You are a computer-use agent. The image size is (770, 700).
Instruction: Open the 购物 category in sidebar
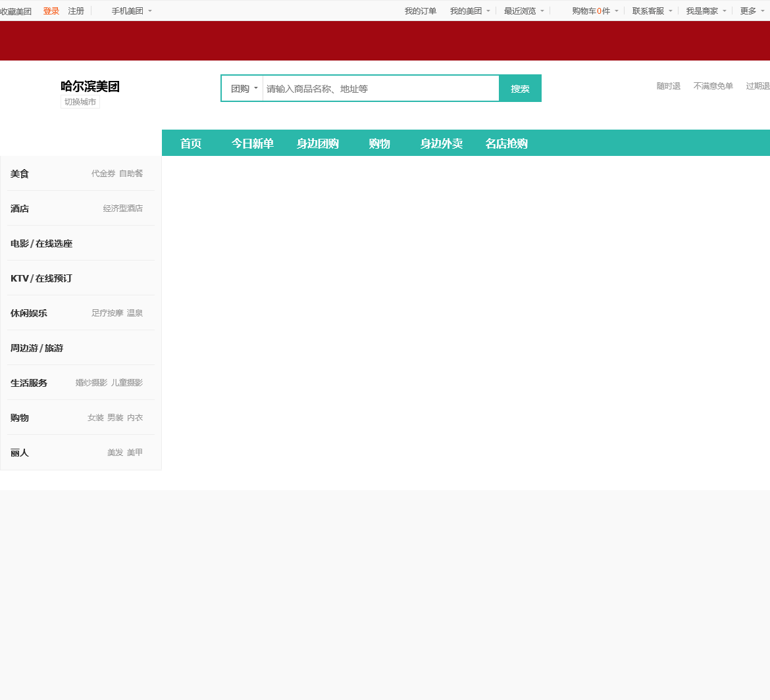pyautogui.click(x=20, y=418)
